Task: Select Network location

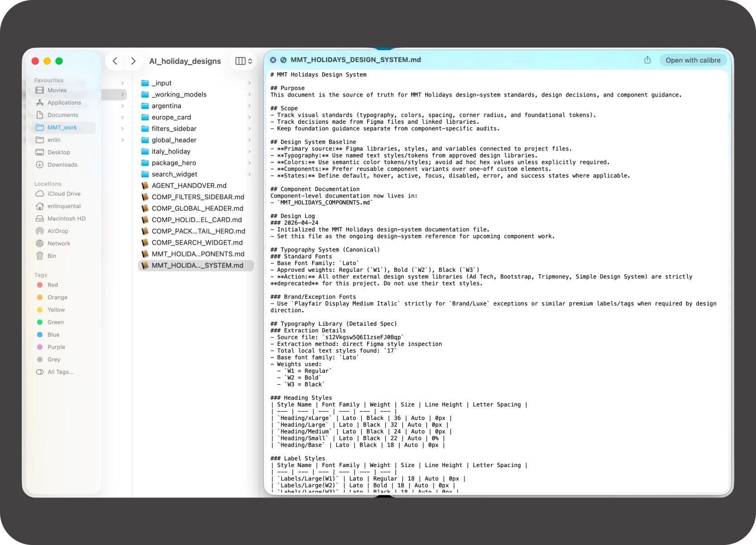Action: [x=63, y=243]
